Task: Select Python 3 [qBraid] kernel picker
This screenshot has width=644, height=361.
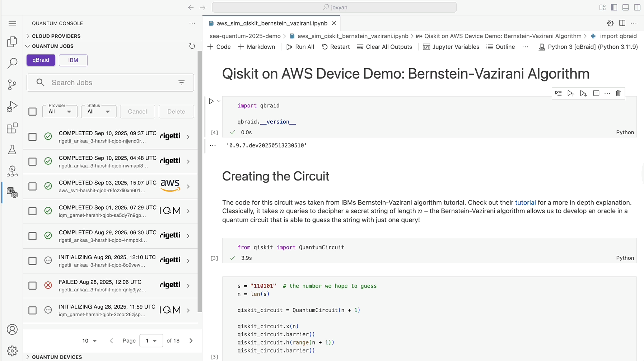Action: pyautogui.click(x=588, y=47)
